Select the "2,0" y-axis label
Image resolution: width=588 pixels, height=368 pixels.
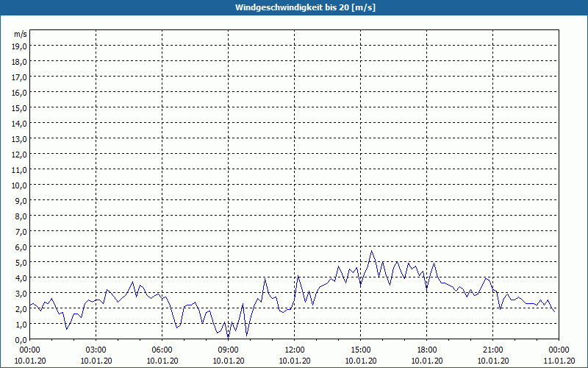point(21,308)
